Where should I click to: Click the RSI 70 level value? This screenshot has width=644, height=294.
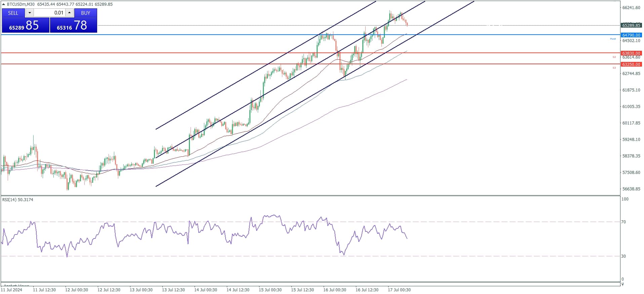pos(623,222)
